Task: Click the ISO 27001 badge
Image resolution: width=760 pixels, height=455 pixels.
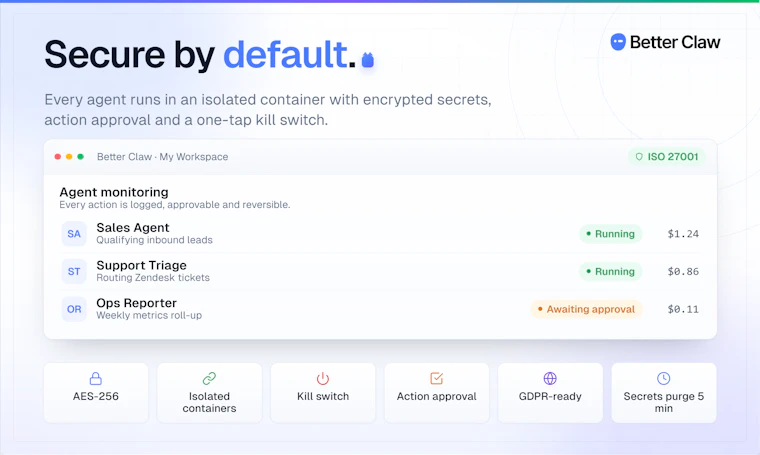Action: click(x=667, y=157)
